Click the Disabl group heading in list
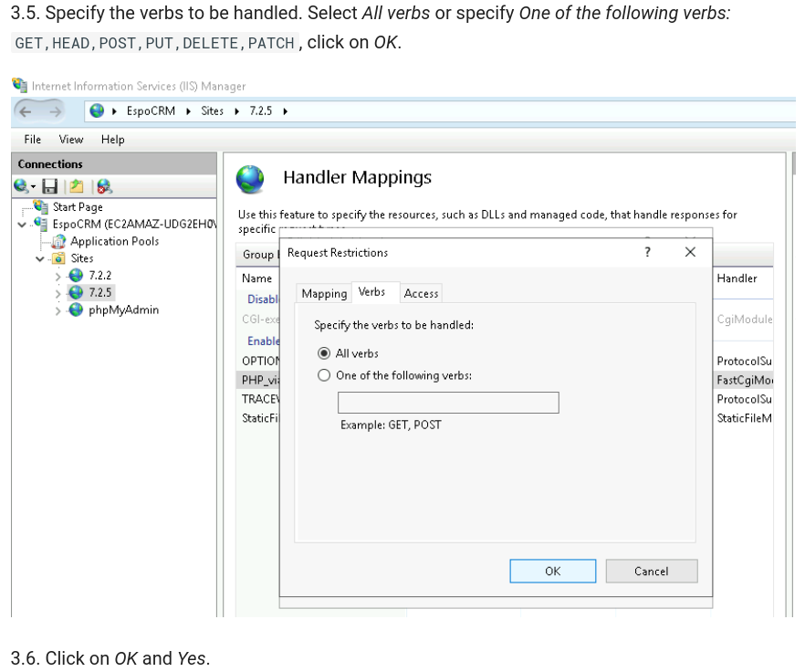The width and height of the screenshot is (805, 672). click(263, 299)
